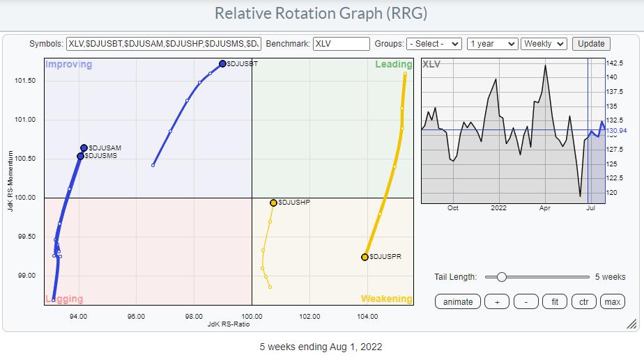The image size is (644, 355).
Task: Open the Groups select dropdown
Action: 435,43
